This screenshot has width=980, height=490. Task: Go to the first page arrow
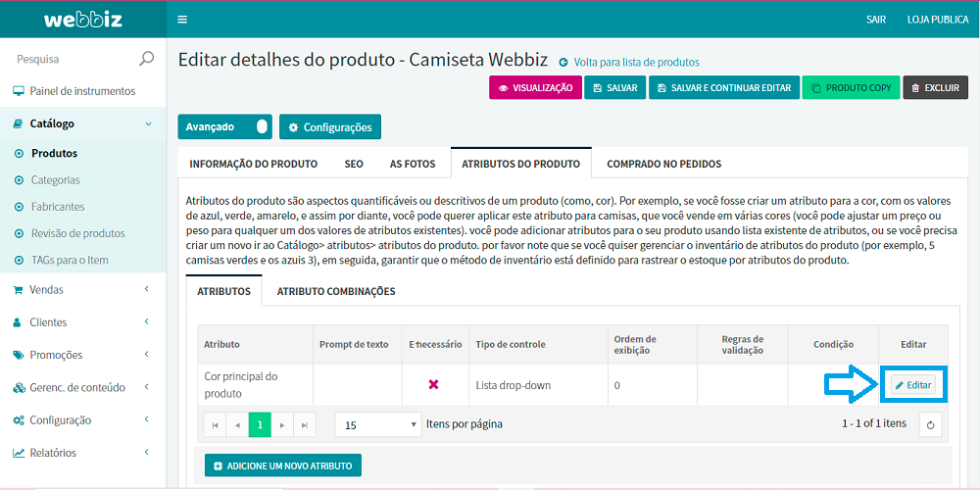click(x=215, y=425)
